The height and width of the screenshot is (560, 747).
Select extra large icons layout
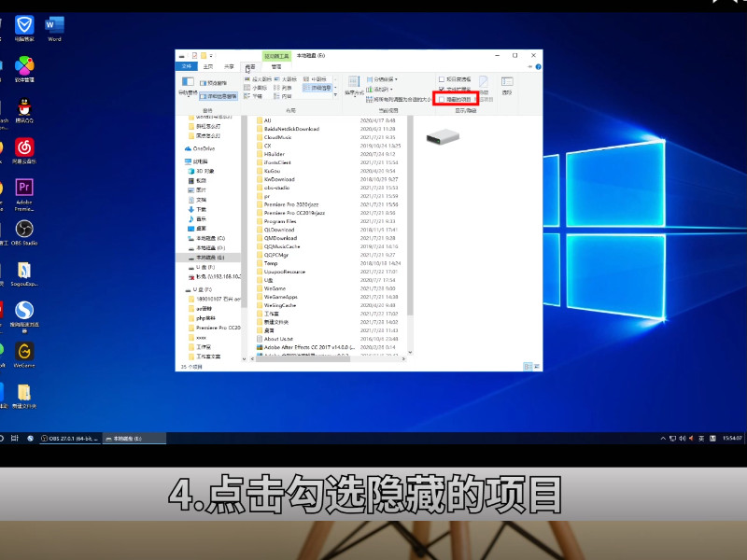point(258,79)
